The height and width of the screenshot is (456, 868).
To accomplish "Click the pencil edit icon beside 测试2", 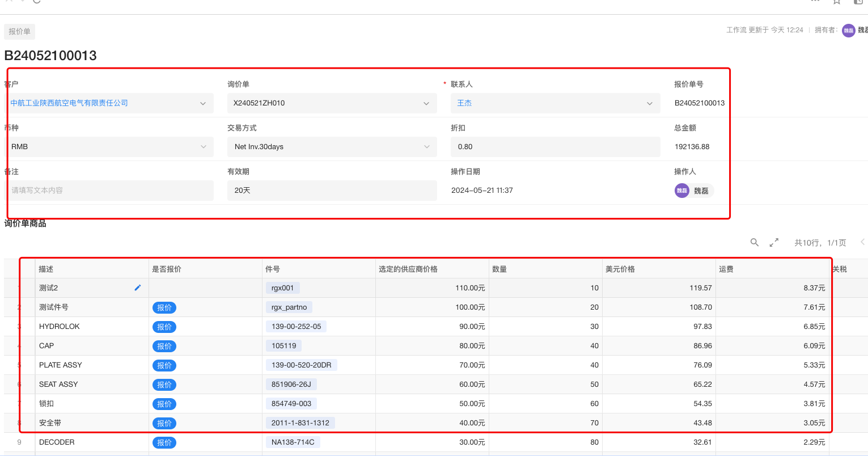I will coord(137,288).
